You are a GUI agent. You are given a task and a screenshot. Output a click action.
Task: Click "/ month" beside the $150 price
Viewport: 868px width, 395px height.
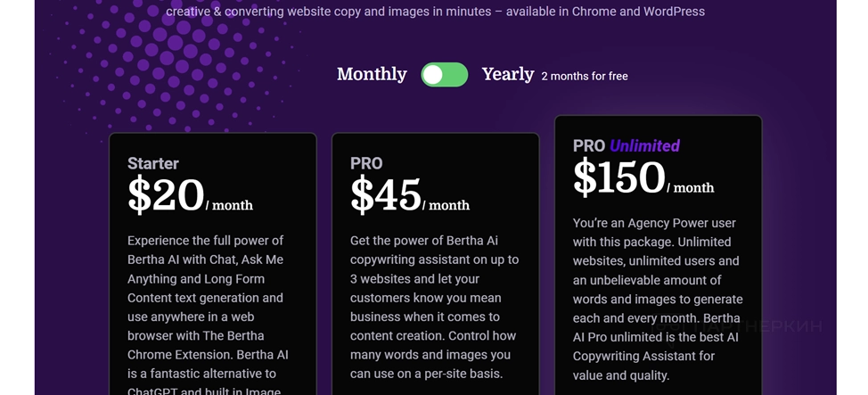click(x=691, y=187)
